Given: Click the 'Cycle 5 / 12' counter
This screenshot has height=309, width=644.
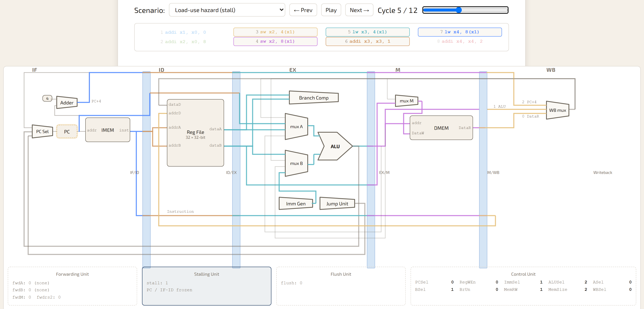Looking at the screenshot, I should [398, 10].
